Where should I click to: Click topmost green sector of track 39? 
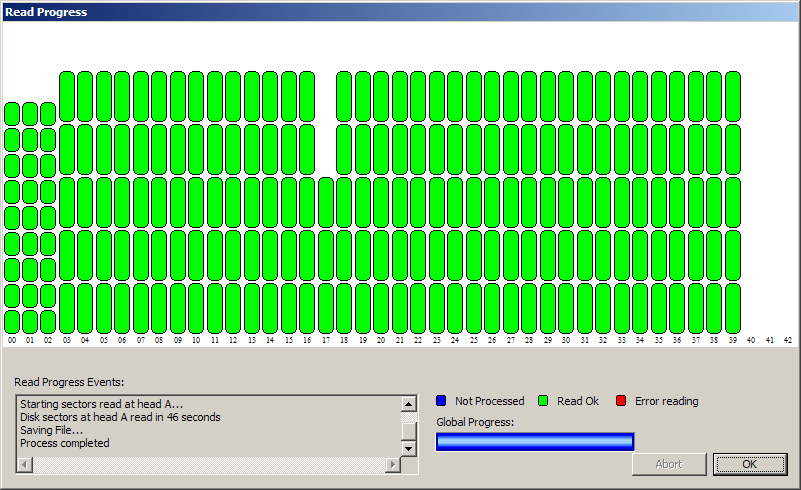pos(733,96)
